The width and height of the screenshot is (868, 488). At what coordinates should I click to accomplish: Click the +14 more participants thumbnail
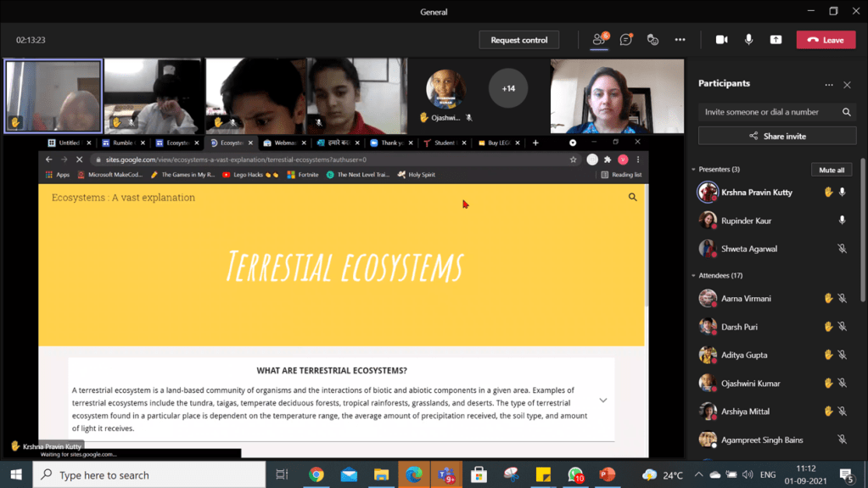(x=508, y=88)
